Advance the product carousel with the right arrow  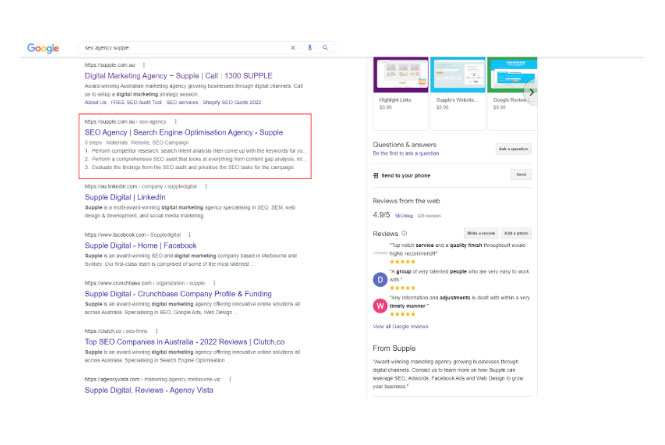(531, 92)
